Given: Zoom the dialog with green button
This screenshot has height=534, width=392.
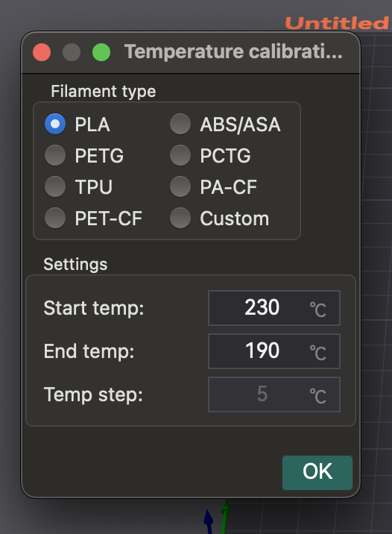Looking at the screenshot, I should [101, 52].
